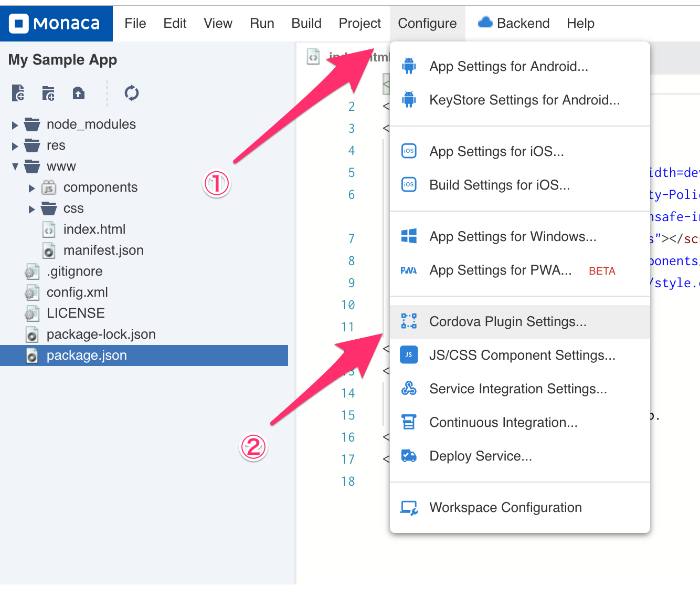Open Service Integration Settings

click(x=520, y=389)
